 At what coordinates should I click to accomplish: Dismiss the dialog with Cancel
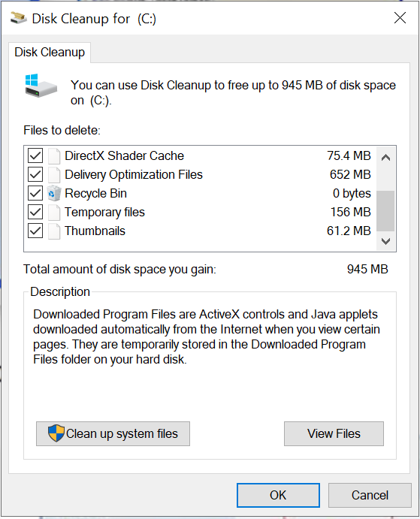[370, 495]
